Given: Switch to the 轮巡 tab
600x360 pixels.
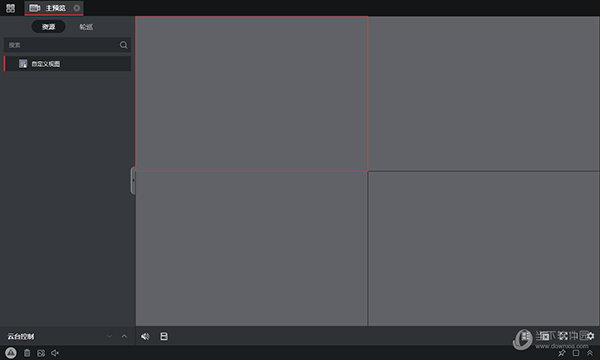Looking at the screenshot, I should point(86,27).
